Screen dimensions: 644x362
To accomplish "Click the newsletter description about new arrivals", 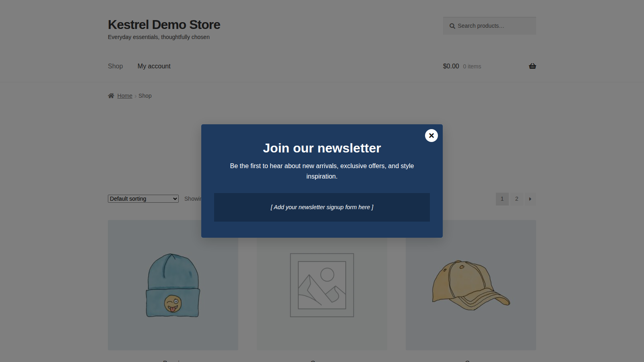I will [322, 171].
